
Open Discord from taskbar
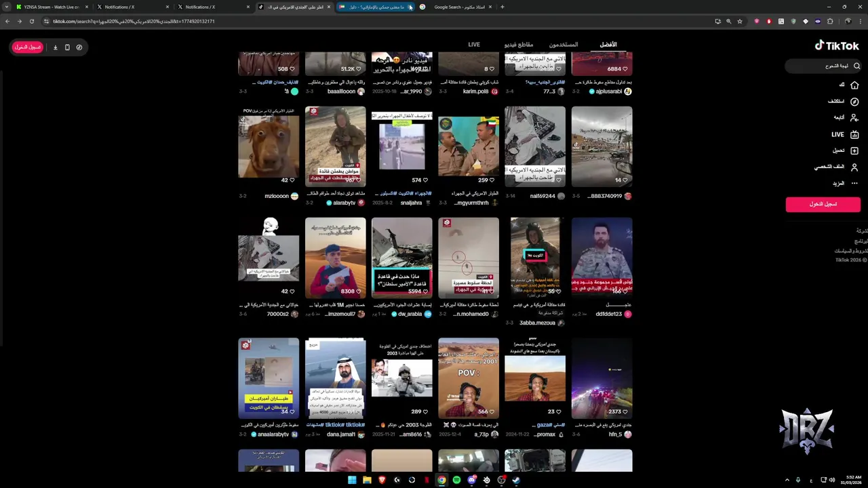coord(471,480)
